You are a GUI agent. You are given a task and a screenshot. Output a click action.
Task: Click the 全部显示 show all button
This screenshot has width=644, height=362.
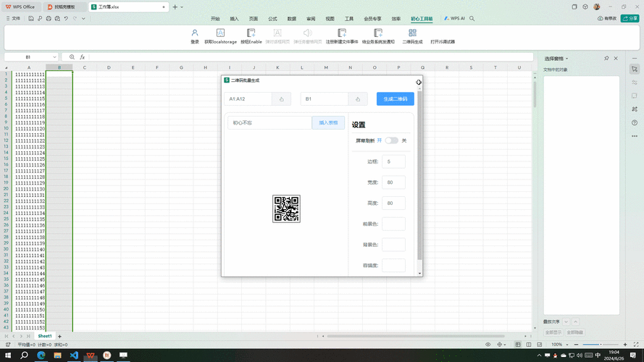[x=553, y=332]
